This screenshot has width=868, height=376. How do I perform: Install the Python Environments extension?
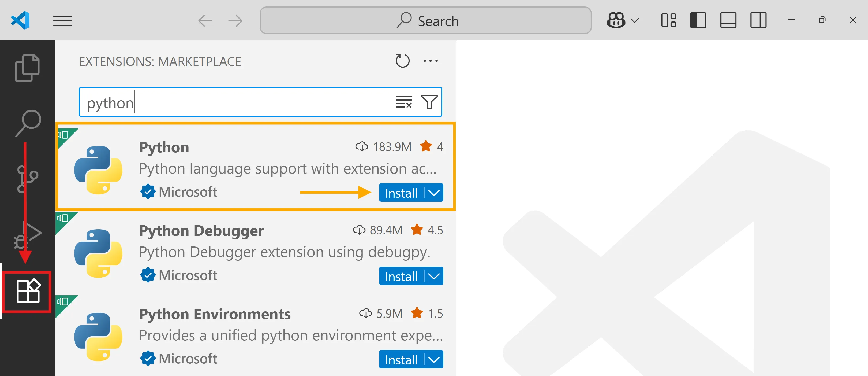click(x=401, y=359)
